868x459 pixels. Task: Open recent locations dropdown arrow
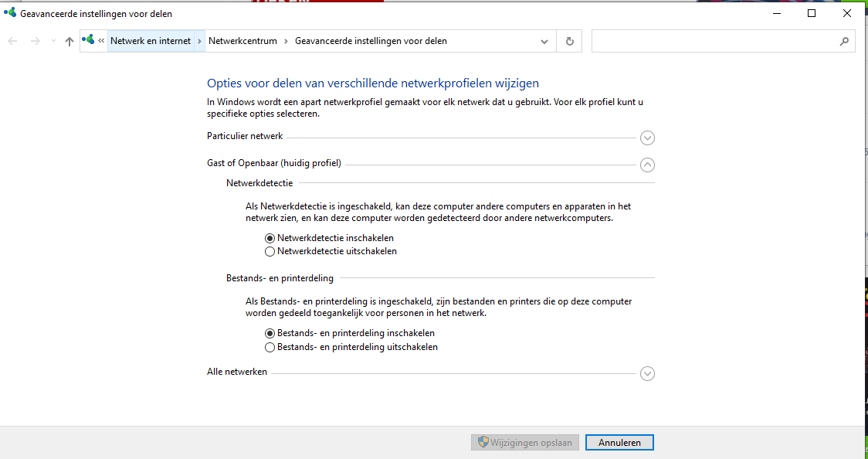[54, 41]
